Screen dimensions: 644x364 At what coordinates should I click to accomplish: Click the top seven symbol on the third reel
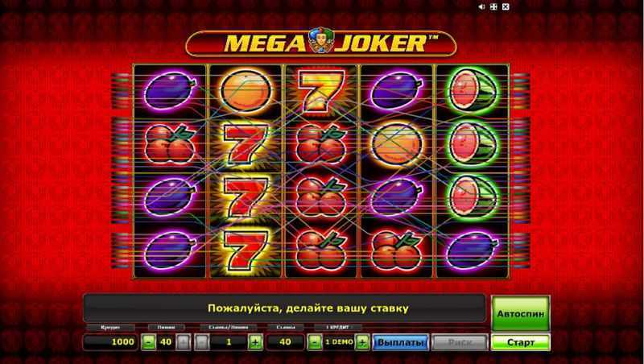321,90
